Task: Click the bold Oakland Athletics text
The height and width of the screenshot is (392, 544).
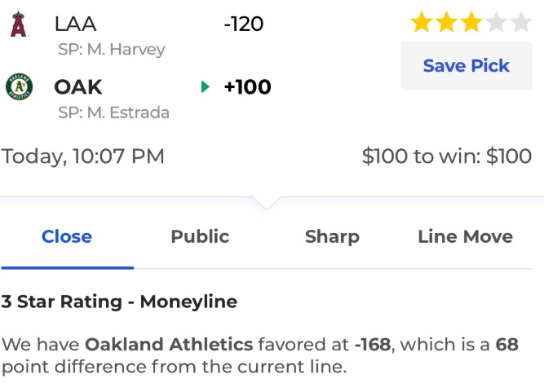Action: [169, 344]
